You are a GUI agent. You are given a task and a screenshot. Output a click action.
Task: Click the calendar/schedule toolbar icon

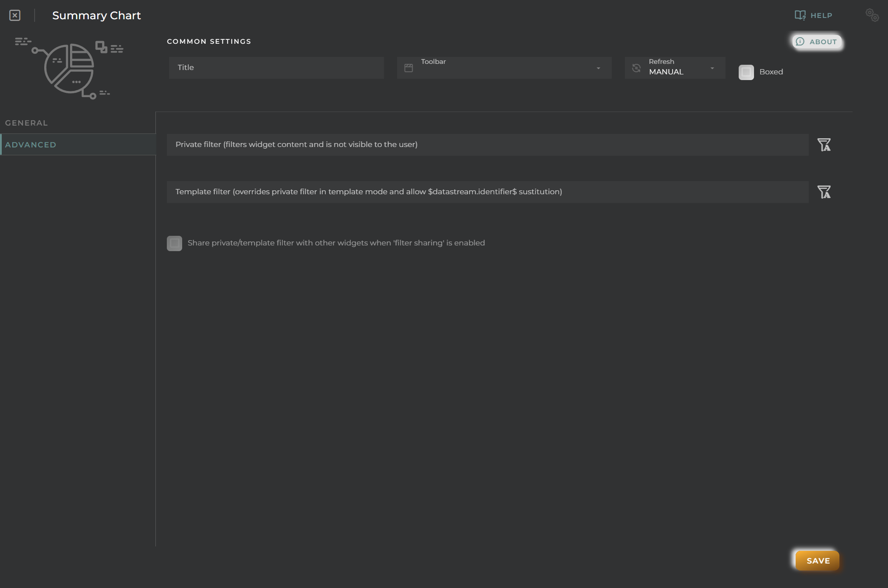click(409, 67)
